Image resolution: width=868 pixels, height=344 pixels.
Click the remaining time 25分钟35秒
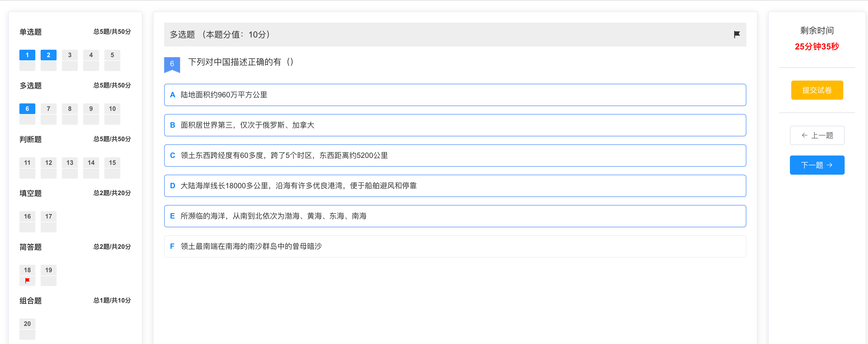click(x=817, y=47)
